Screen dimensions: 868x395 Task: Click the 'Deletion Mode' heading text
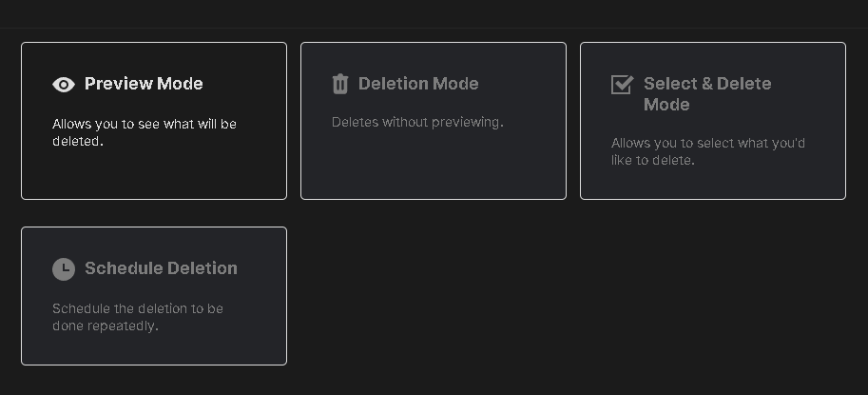(x=418, y=84)
